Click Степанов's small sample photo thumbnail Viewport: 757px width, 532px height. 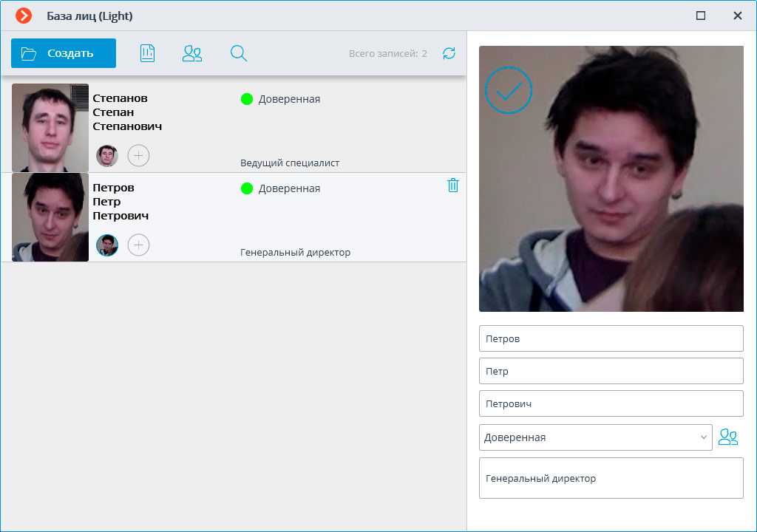click(107, 156)
